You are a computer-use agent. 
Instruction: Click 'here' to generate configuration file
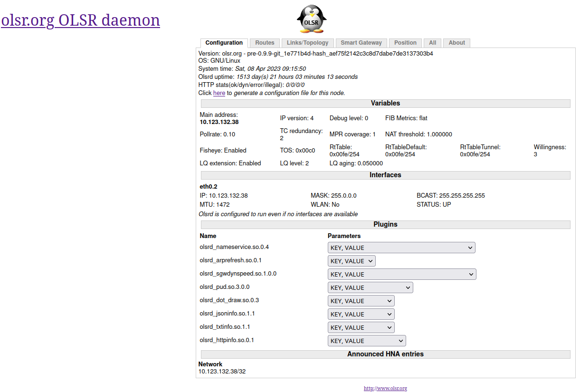(219, 93)
